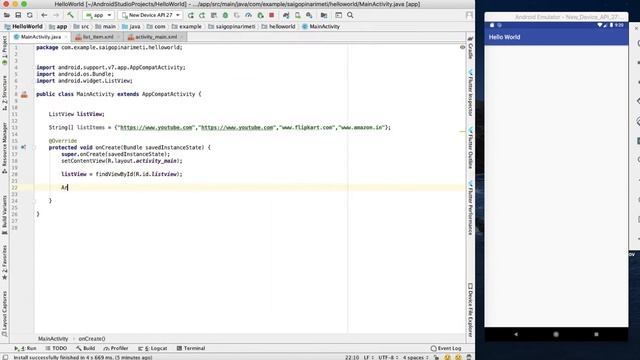640x360 pixels.
Task: Open the Device File Explorer window
Action: 470,310
